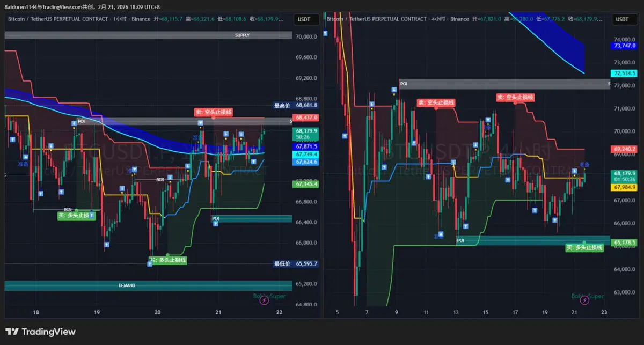
Task: Click the green 65,178.5 price label
Action: 625,243
